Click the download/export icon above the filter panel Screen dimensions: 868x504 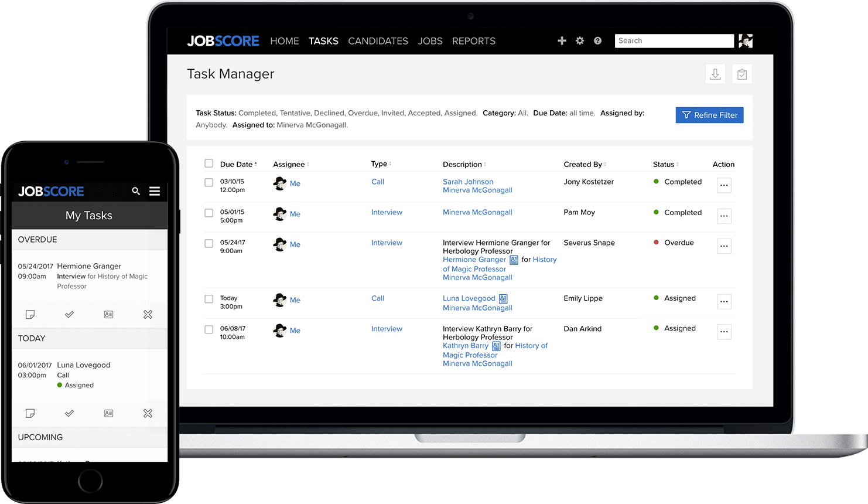(x=715, y=74)
